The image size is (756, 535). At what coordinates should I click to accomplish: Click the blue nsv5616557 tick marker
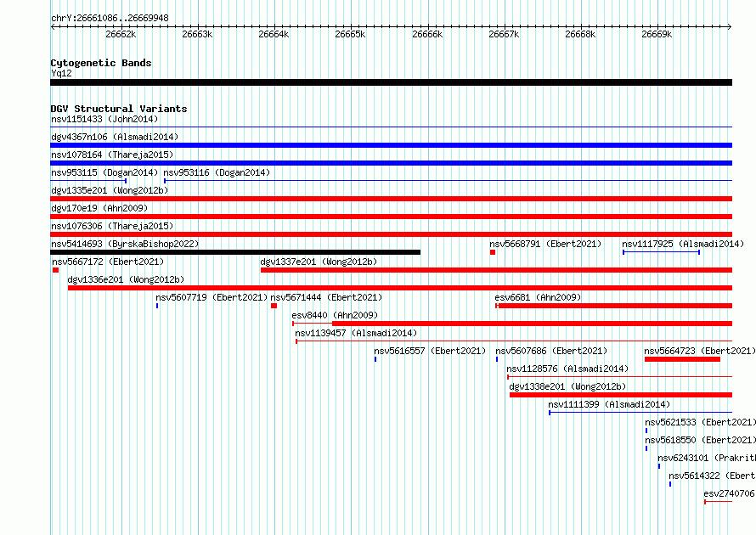click(375, 359)
